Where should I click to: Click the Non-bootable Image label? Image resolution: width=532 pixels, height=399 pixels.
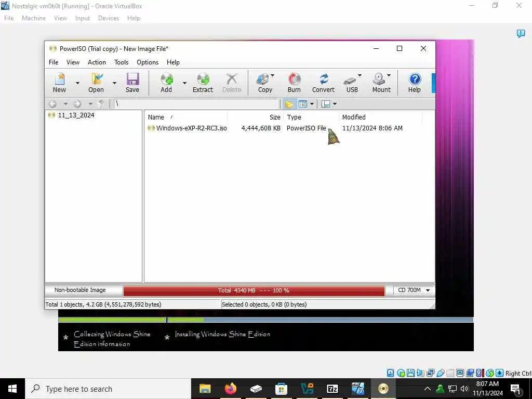[x=80, y=290]
